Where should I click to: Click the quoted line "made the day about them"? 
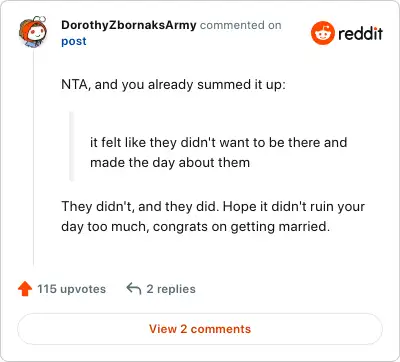(170, 163)
